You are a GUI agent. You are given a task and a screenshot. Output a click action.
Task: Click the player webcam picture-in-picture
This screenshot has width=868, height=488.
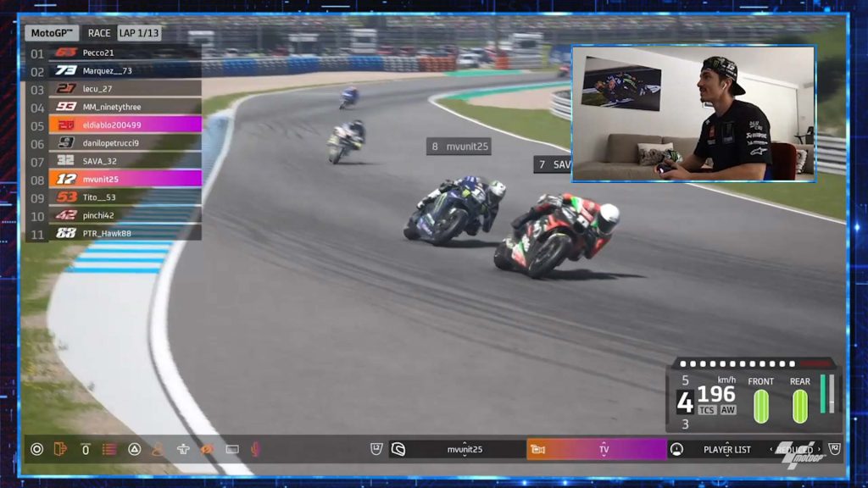693,114
